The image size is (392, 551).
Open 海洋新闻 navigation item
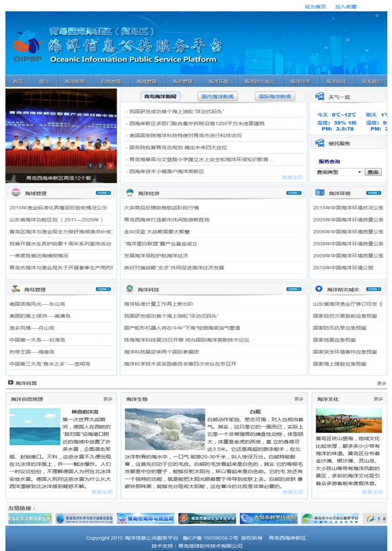tap(75, 82)
